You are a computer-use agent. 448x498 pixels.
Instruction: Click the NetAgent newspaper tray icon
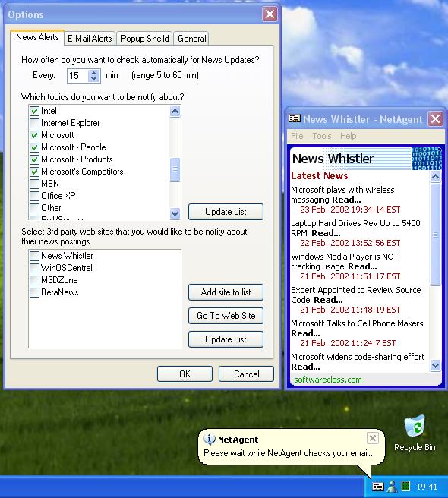point(378,487)
